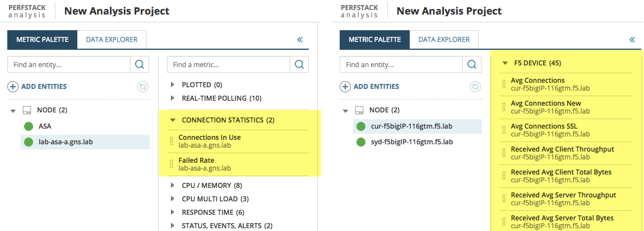Screen dimensions: 644x231
Task: Expand the Plotted metrics group
Action: click(x=173, y=85)
